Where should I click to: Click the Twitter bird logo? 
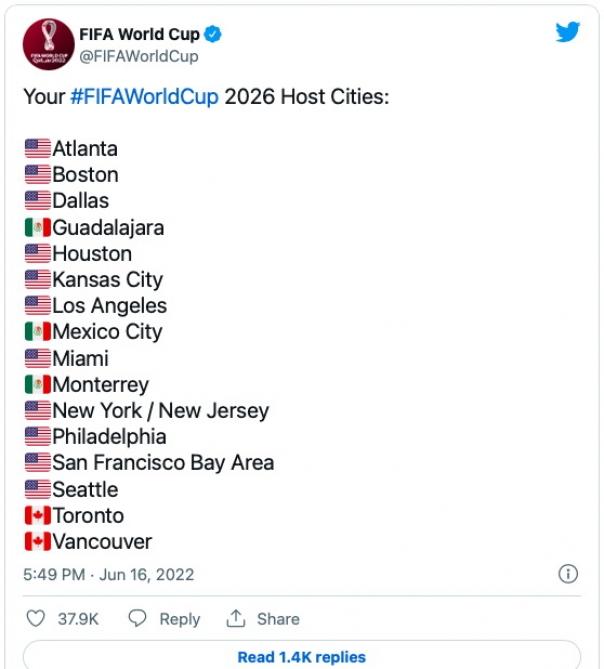click(567, 33)
